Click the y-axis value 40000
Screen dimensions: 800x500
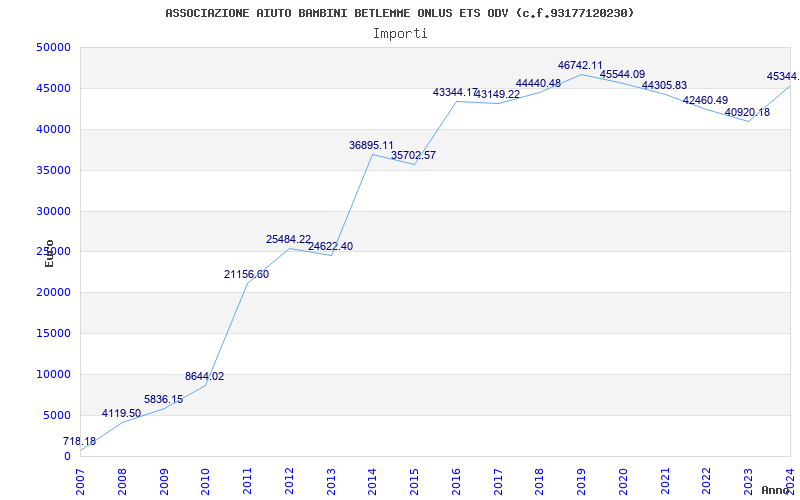(x=53, y=130)
